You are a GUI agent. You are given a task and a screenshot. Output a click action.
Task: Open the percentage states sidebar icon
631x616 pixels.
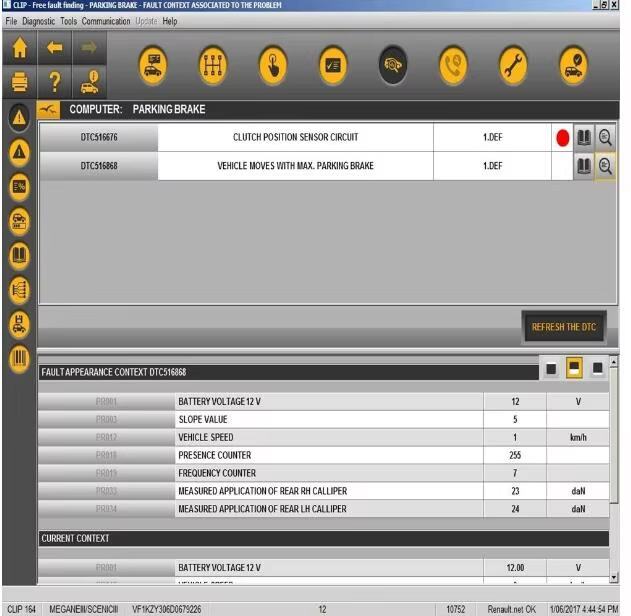pos(19,187)
